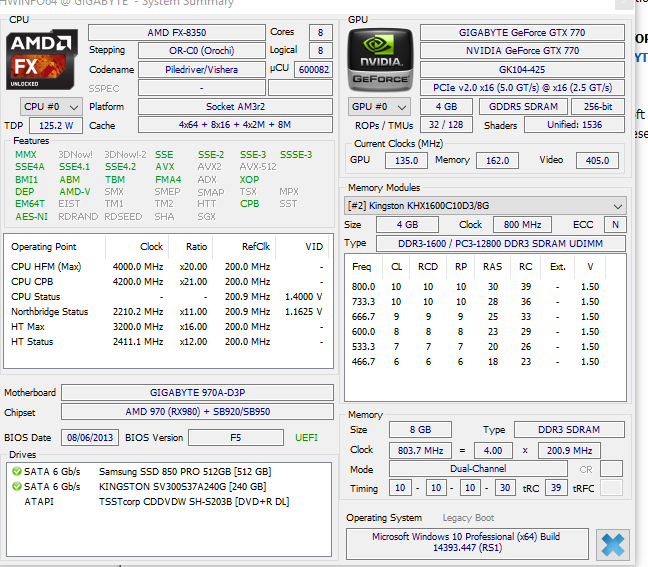The image size is (648, 567).
Task: Click the cache value 4x64 + 8x16 + 4x2M + 8M
Action: [x=235, y=125]
